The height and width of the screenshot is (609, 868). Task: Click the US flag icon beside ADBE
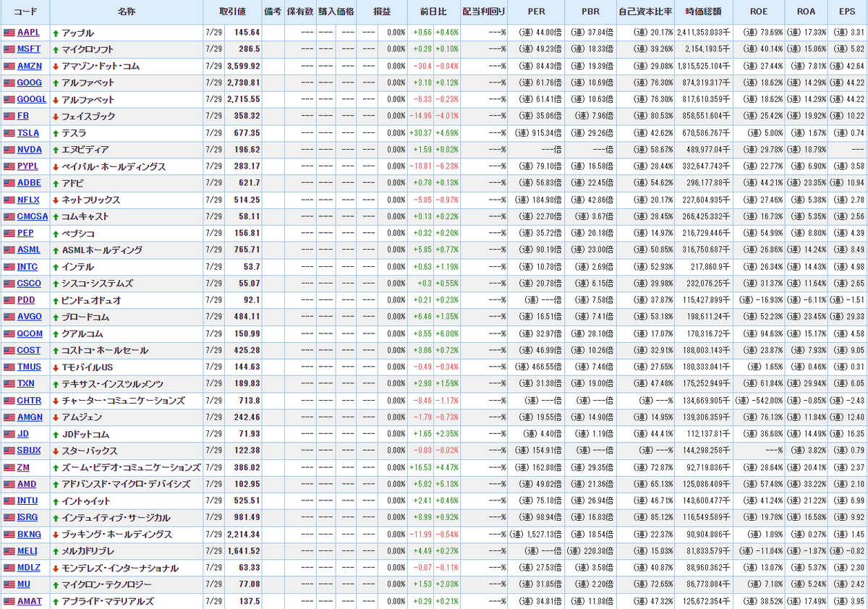(9, 183)
